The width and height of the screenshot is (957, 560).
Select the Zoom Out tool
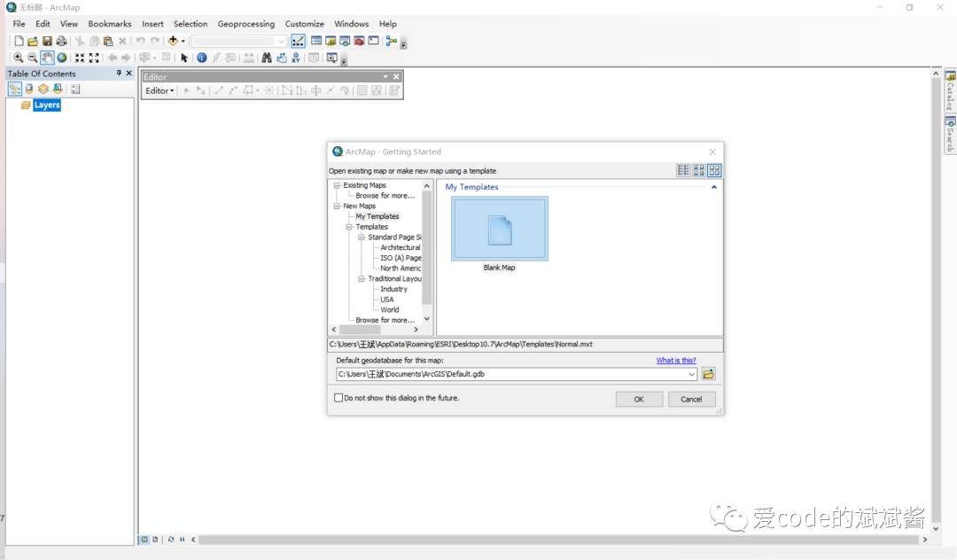[33, 58]
